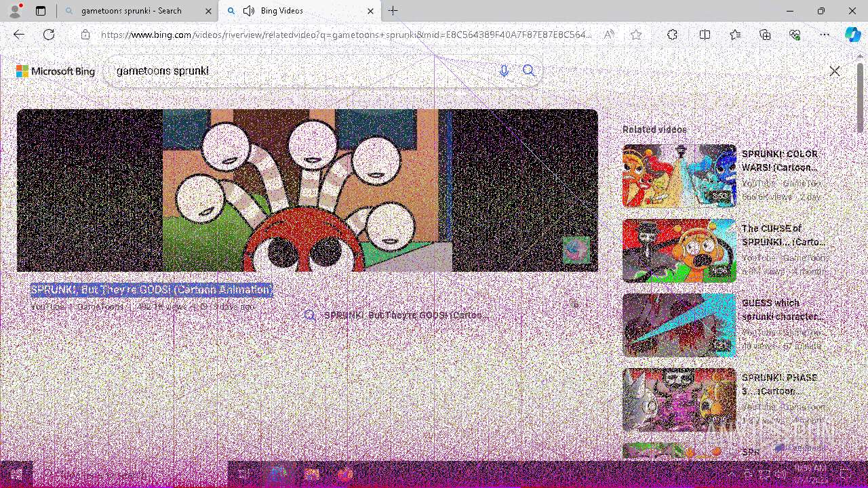The image size is (868, 488).
Task: Open the Extensions puzzle icon
Action: click(x=672, y=35)
